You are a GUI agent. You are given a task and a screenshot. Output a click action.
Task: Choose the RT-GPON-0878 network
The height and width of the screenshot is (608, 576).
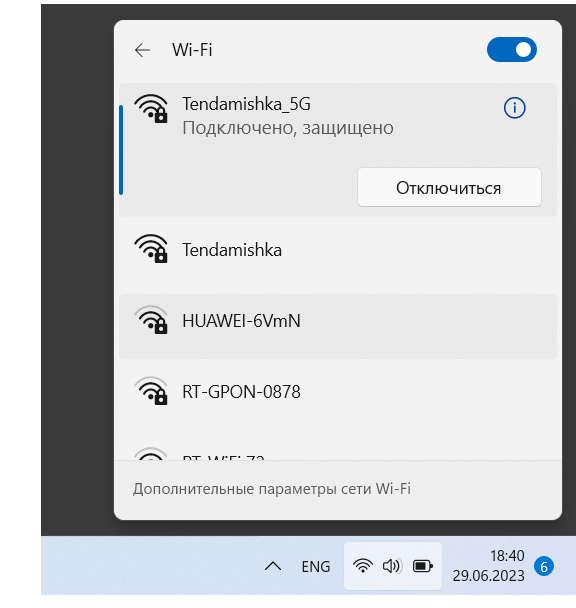point(337,392)
